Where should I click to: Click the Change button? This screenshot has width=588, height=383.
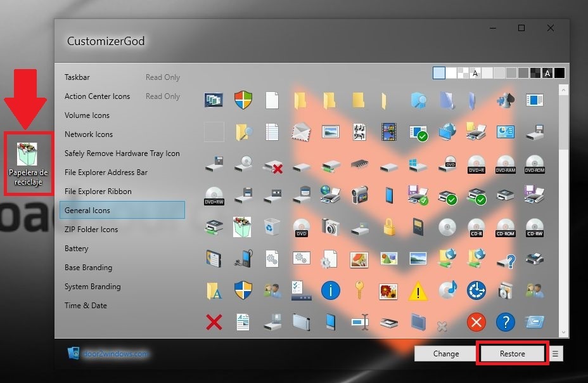445,353
